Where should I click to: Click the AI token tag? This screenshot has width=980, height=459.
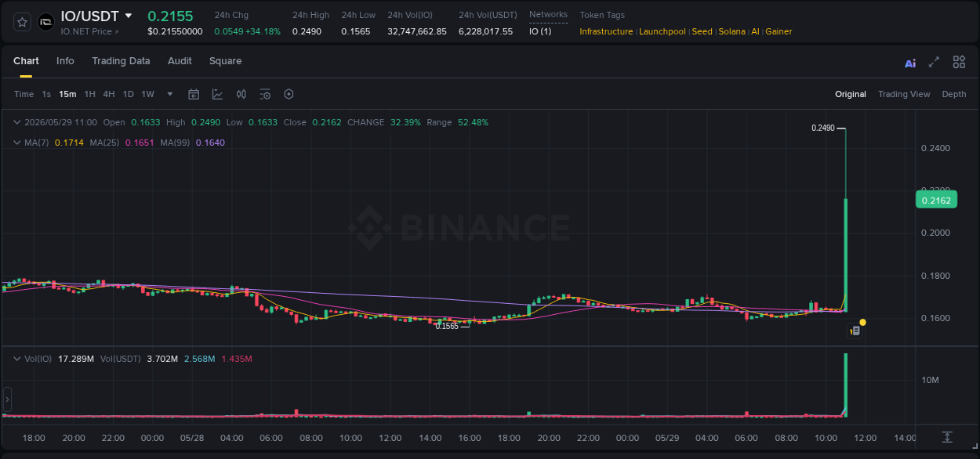[755, 31]
